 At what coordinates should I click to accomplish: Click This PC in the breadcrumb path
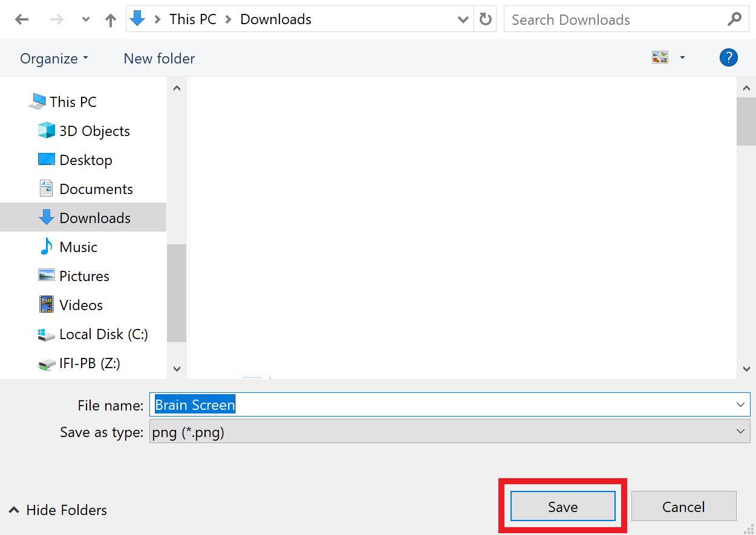[x=192, y=19]
